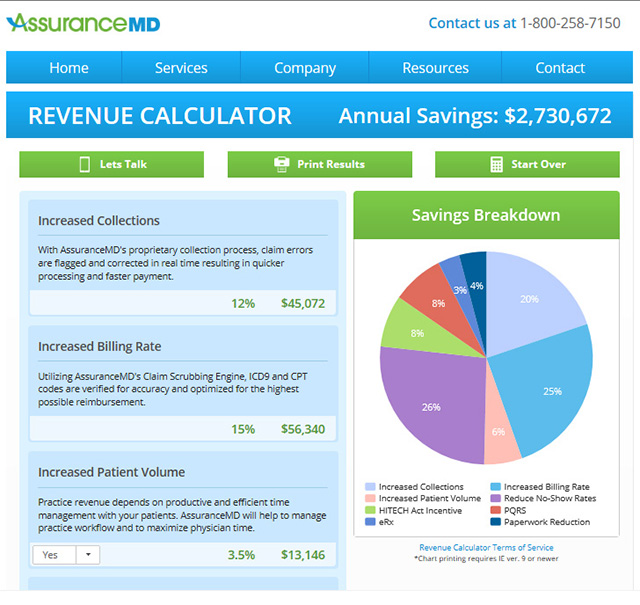This screenshot has height=605, width=640.
Task: Click the printer icon on Print Results
Action: (282, 164)
